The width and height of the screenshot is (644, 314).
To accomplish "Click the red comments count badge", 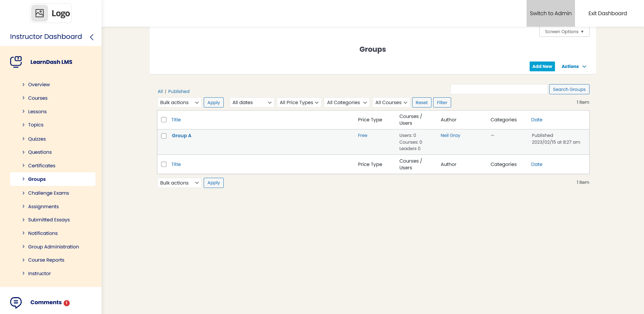I will point(67,303).
